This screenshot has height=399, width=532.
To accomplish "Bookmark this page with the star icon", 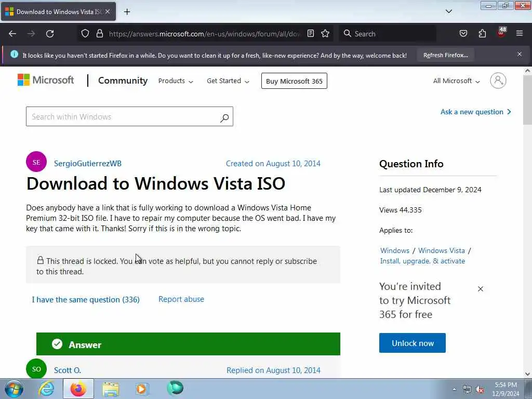I will pos(325,33).
